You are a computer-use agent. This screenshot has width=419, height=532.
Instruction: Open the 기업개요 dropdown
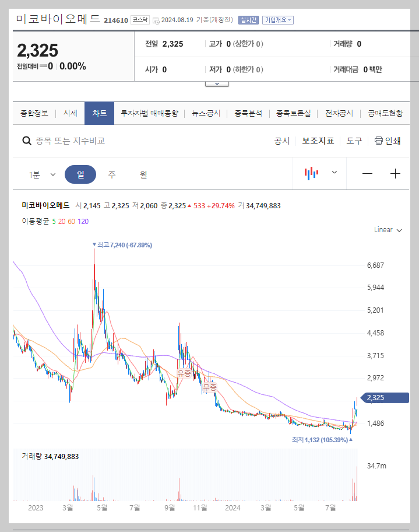click(x=277, y=20)
